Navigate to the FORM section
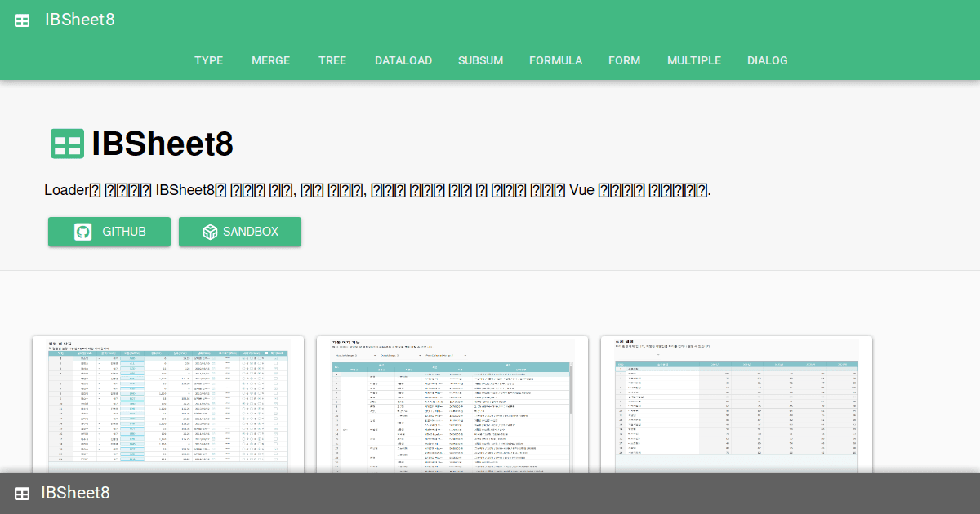Viewport: 980px width, 514px height. [x=624, y=60]
